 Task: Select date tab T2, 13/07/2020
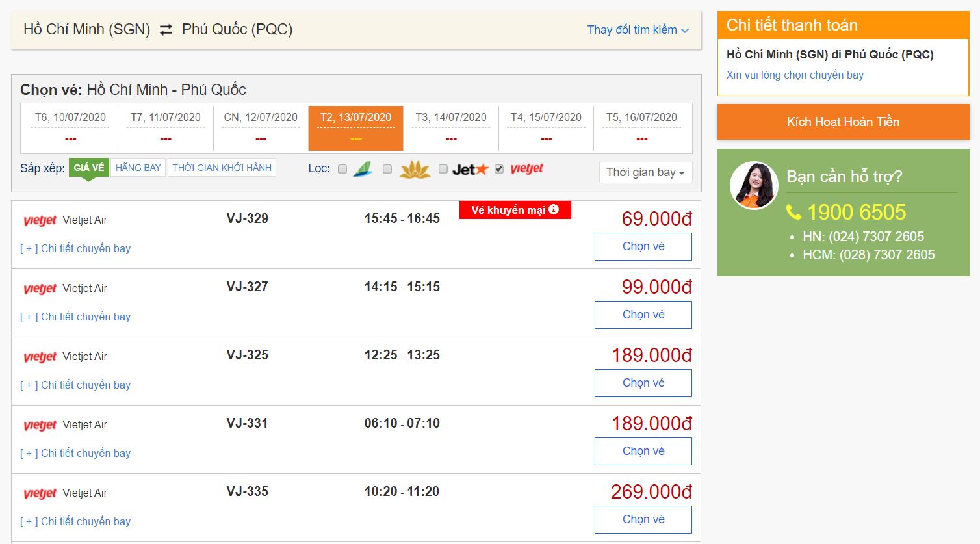coord(355,127)
